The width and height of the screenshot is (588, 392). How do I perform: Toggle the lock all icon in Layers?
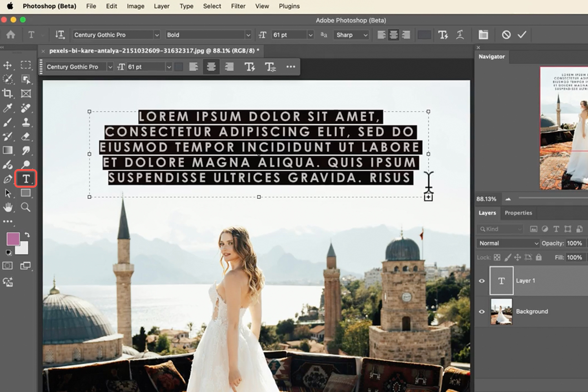click(x=539, y=257)
